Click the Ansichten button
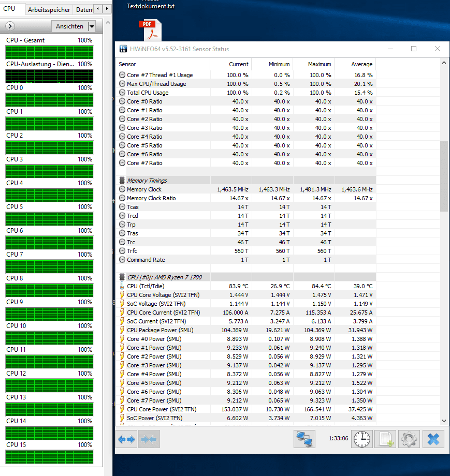450x476 pixels. tap(69, 26)
